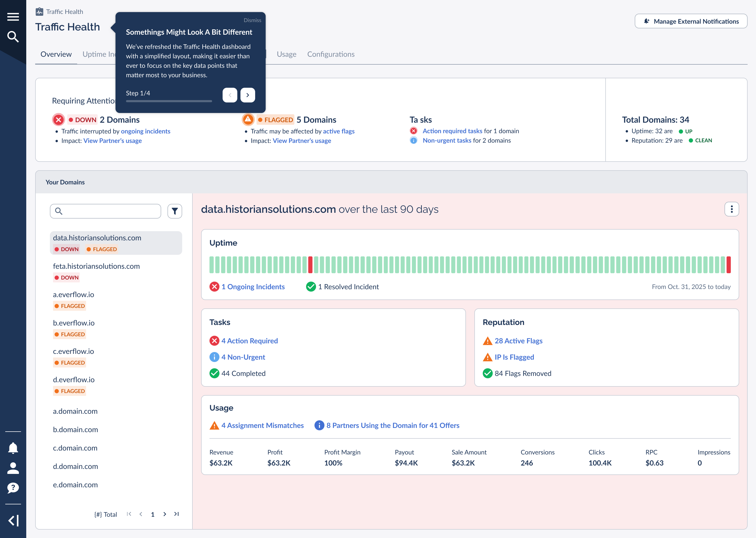This screenshot has height=538, width=756.
Task: Click the Traffic Health breadcrumb icon
Action: tap(39, 12)
